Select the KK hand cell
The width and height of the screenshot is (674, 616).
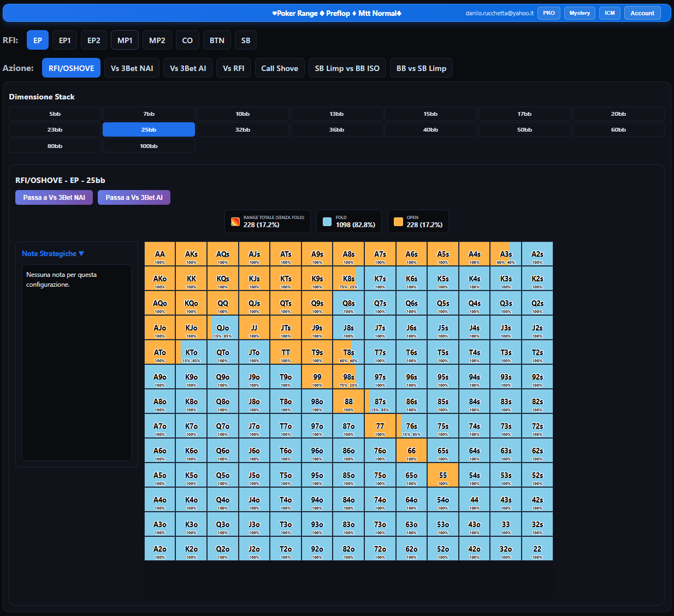tap(191, 279)
